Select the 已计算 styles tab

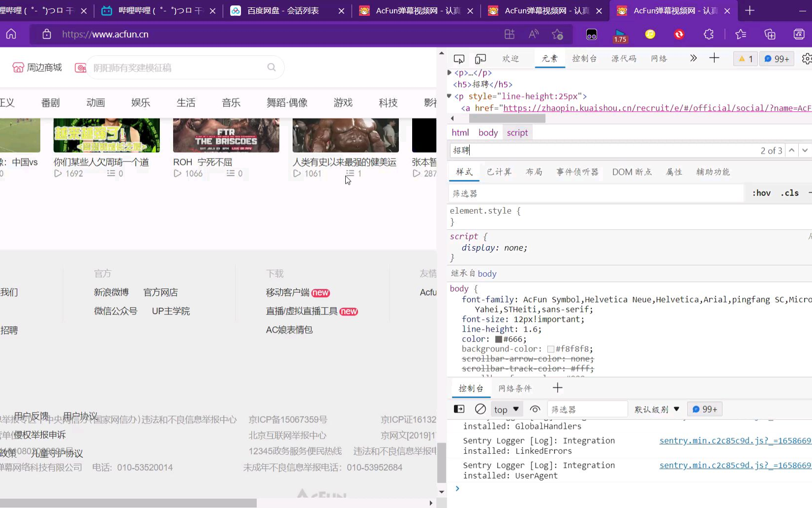(499, 172)
